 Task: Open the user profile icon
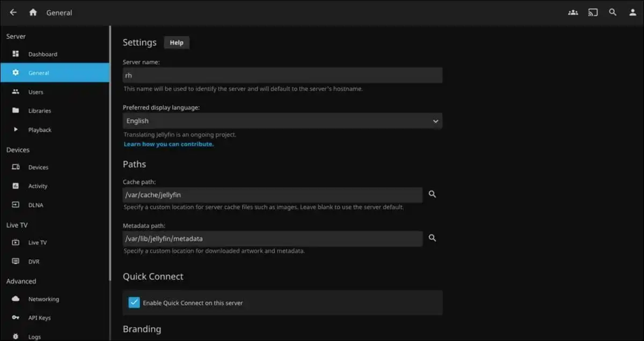coord(633,12)
